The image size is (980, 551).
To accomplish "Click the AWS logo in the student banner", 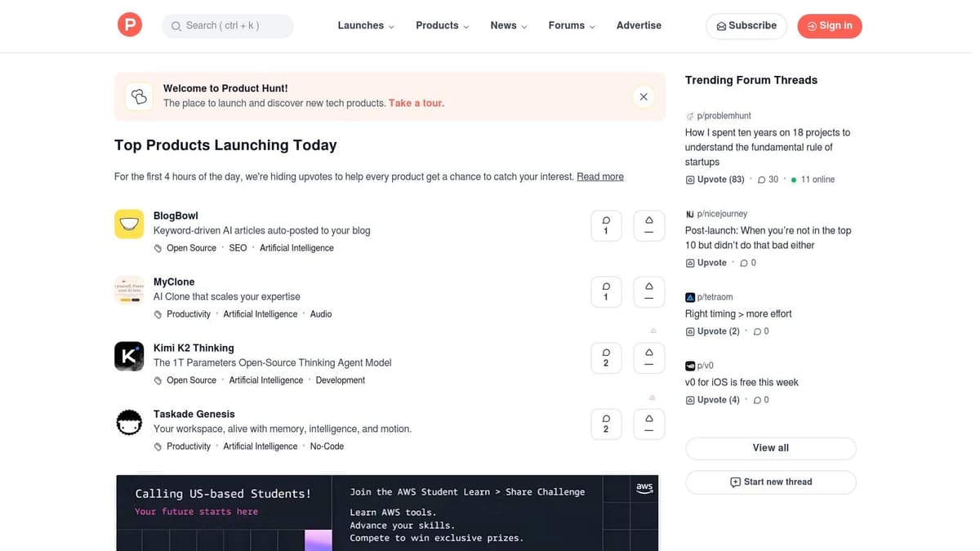I will [x=644, y=487].
